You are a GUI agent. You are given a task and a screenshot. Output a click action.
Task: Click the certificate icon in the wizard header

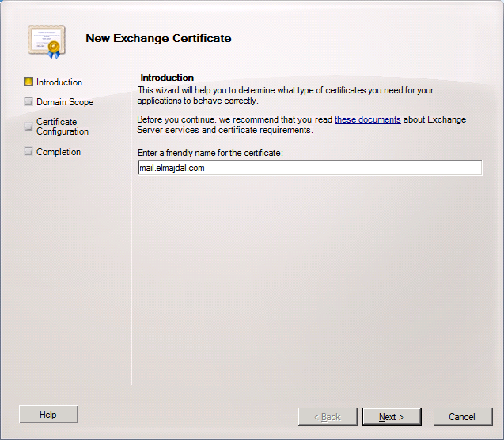tap(44, 40)
